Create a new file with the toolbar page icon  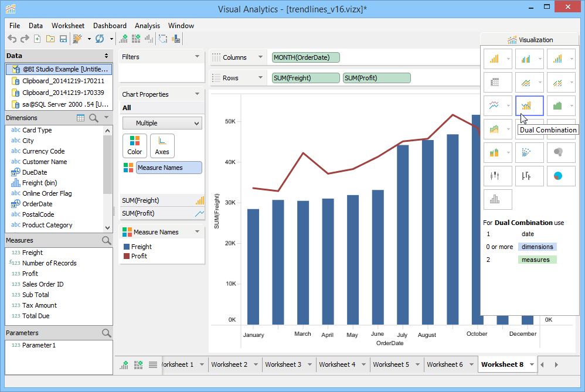point(38,39)
